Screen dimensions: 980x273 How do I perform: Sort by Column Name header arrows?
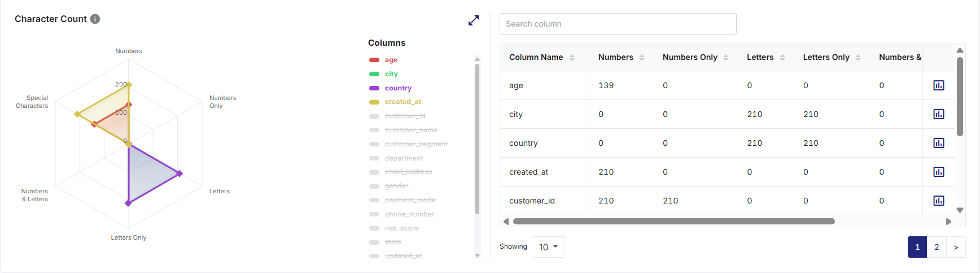point(572,58)
